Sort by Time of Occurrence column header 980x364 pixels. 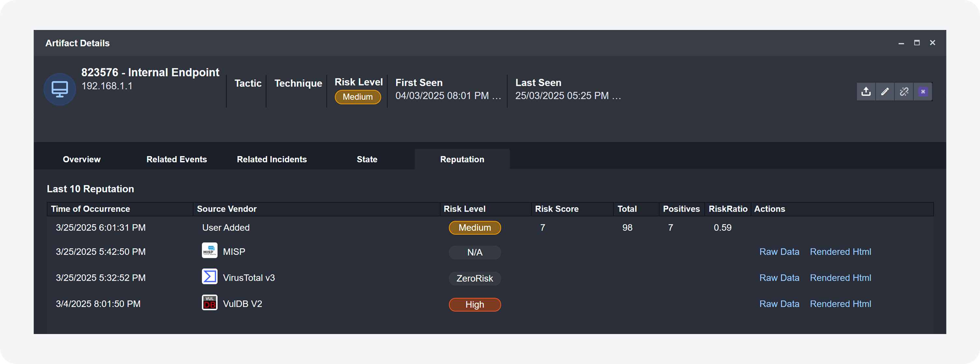91,209
